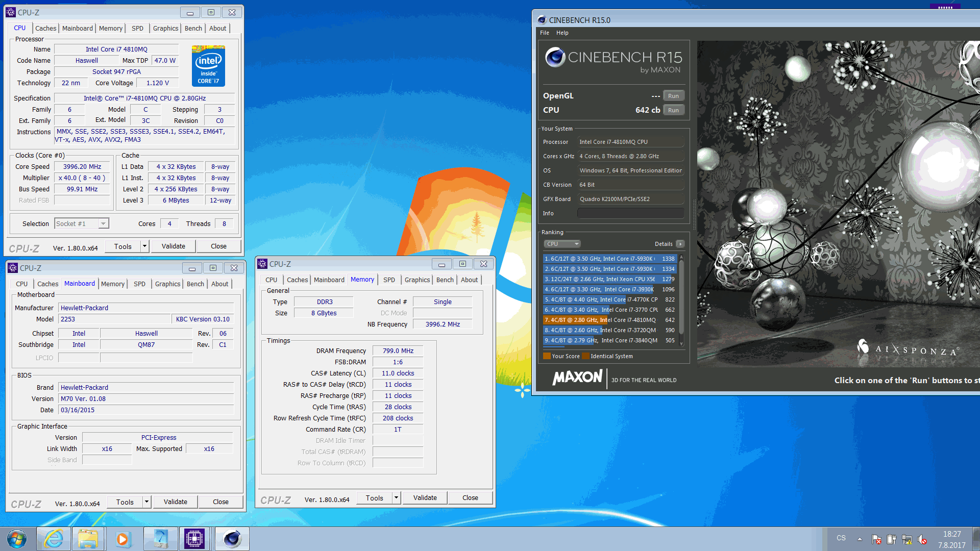Click the clock showing 18:27
This screenshot has width=980, height=551.
(x=951, y=534)
